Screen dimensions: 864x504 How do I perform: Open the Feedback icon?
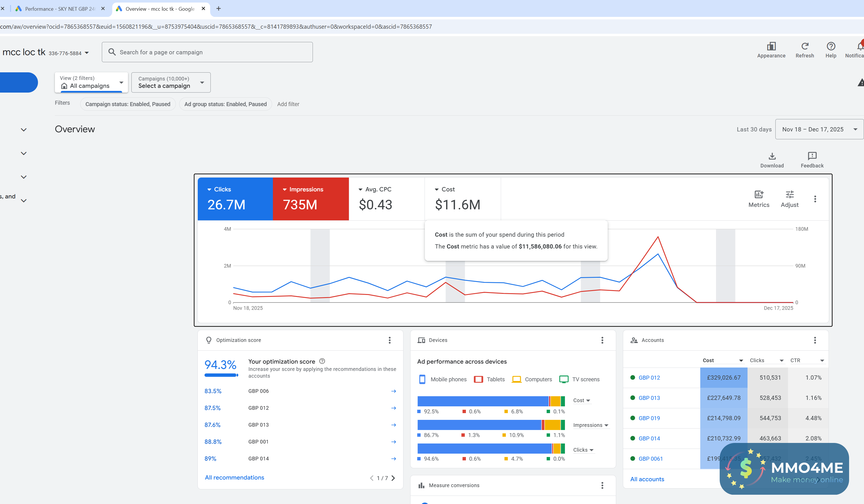pos(812,156)
